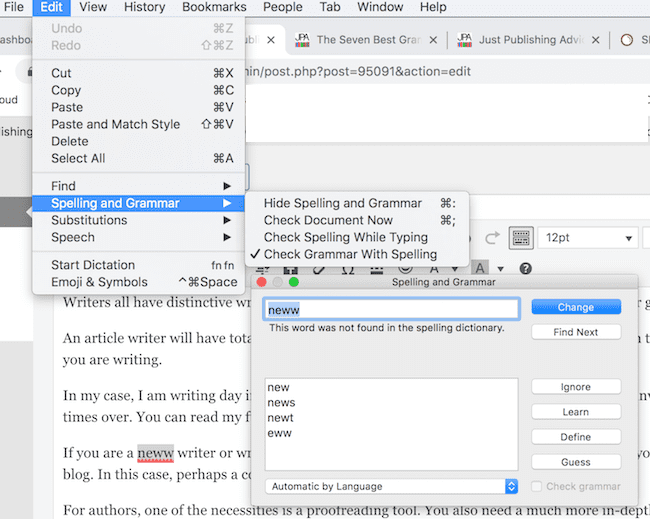Open the File menu
The height and width of the screenshot is (519, 650).
click(x=14, y=7)
